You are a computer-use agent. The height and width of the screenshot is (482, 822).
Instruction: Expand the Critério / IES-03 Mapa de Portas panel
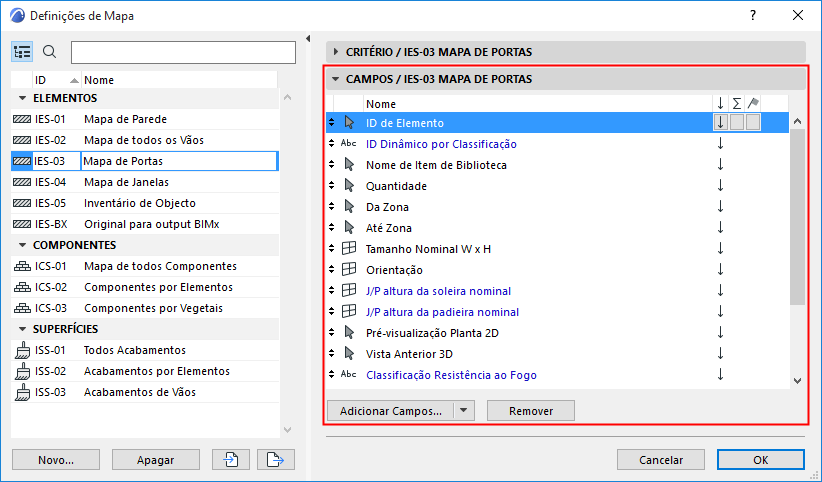336,52
